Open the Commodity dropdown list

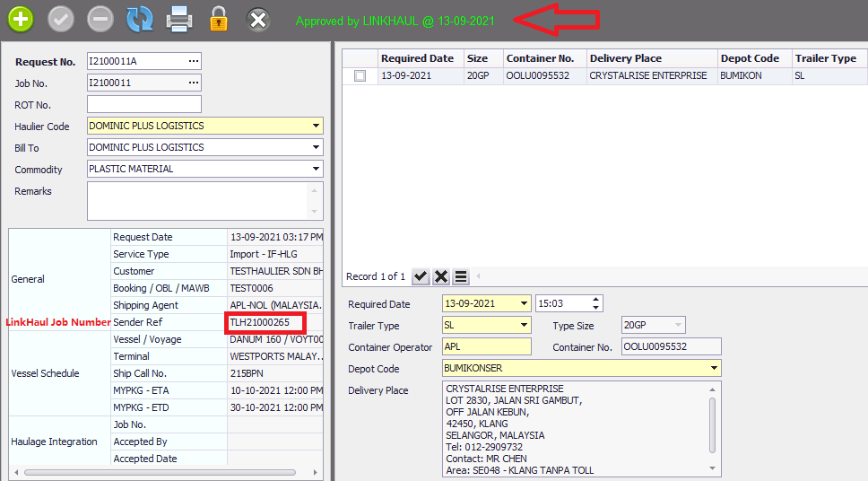(x=316, y=170)
